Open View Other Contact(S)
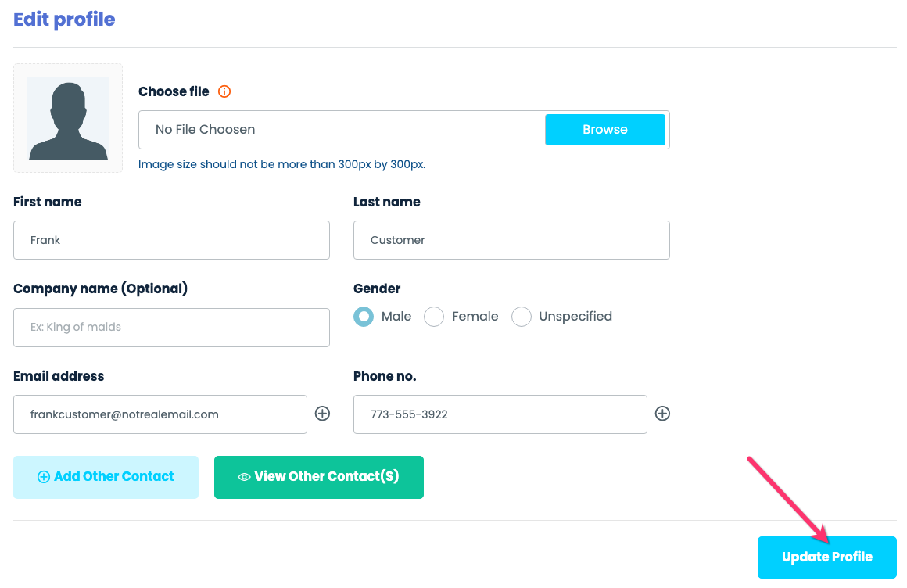 318,477
